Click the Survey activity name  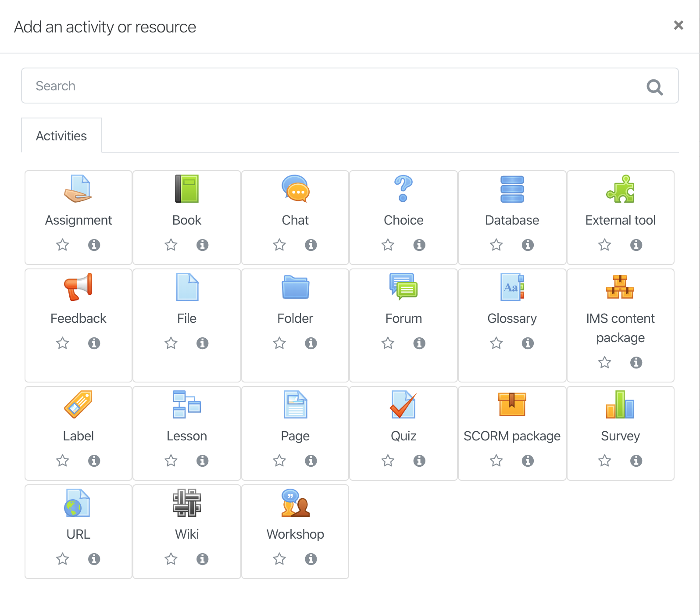[x=620, y=436]
